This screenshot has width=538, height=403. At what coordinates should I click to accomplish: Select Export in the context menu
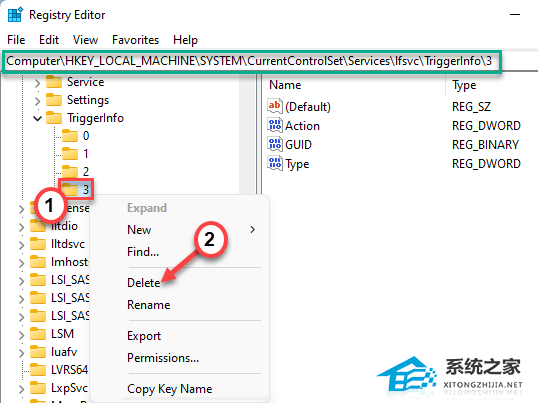(144, 336)
